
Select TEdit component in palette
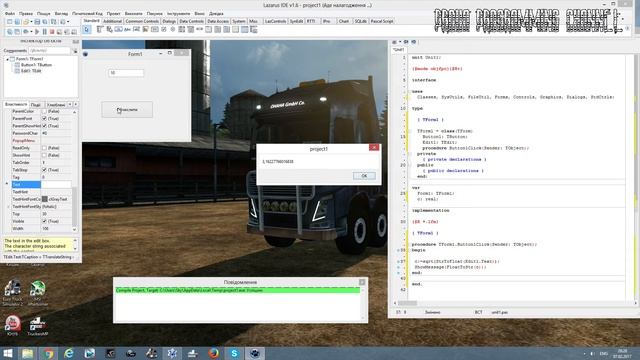click(136, 29)
